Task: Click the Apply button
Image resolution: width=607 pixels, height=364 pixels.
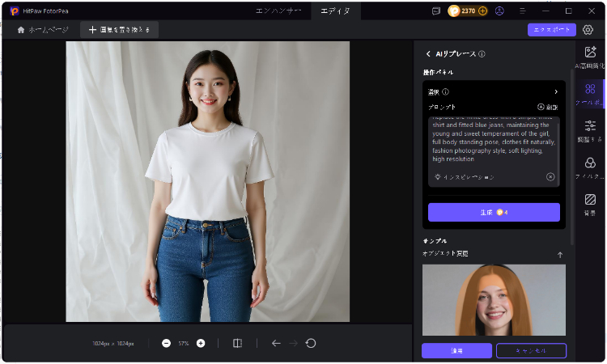Action: [x=456, y=350]
